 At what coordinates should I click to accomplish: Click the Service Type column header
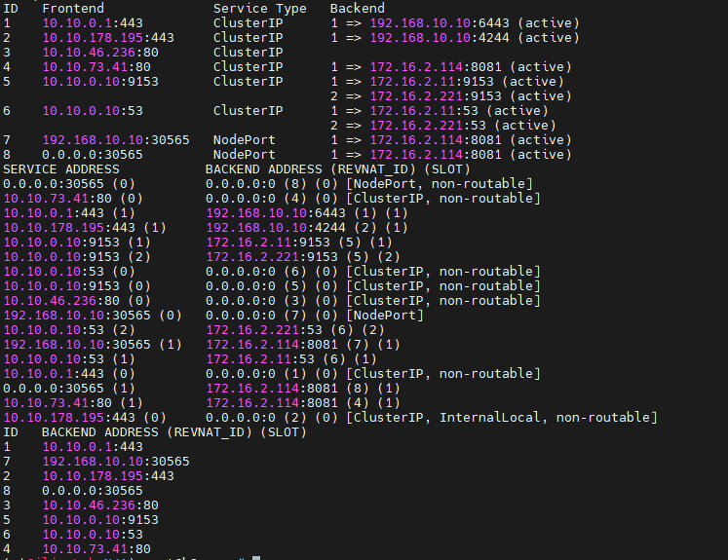coord(259,8)
